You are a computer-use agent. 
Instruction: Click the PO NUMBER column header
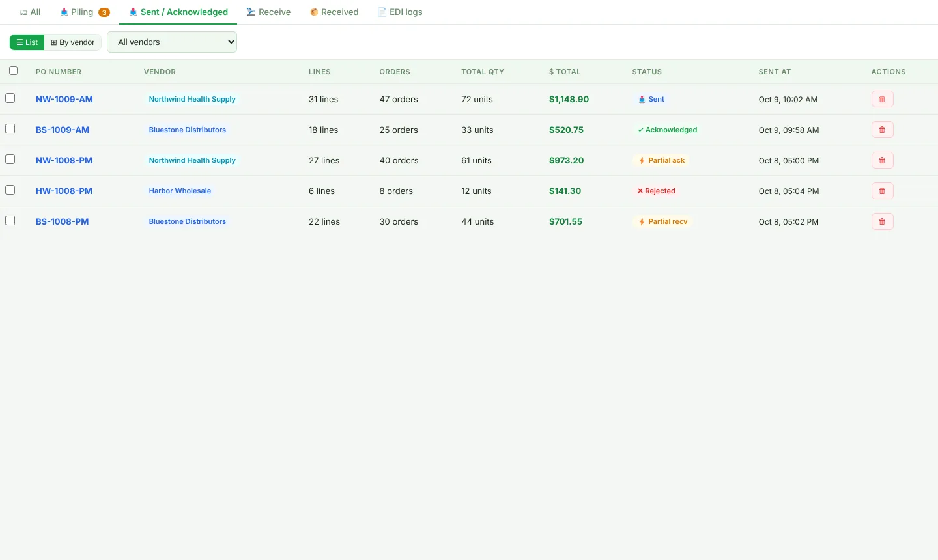point(59,72)
